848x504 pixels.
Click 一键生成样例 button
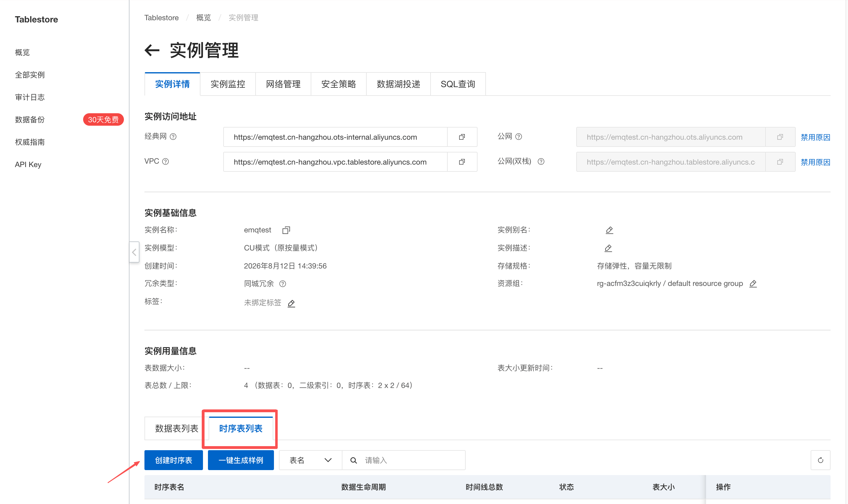point(241,460)
